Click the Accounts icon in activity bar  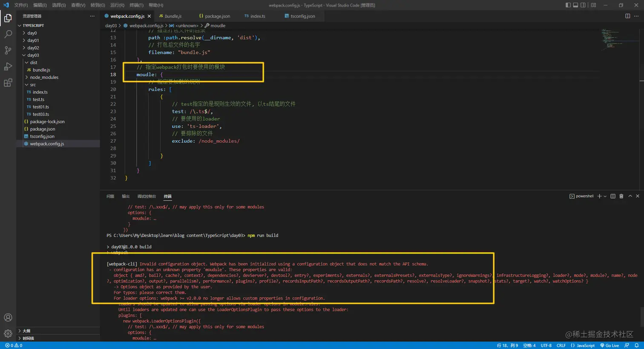point(8,317)
